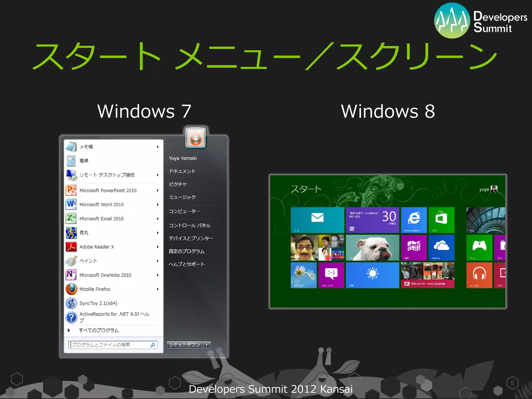The width and height of the screenshot is (532, 399).
Task: Open the Paint (ペイント) icon
Action: (71, 261)
